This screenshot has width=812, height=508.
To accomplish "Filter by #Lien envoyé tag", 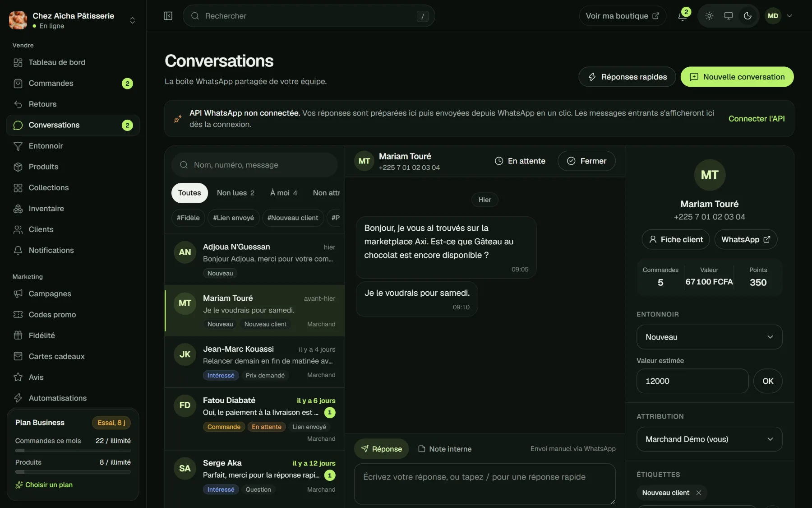I will [233, 218].
